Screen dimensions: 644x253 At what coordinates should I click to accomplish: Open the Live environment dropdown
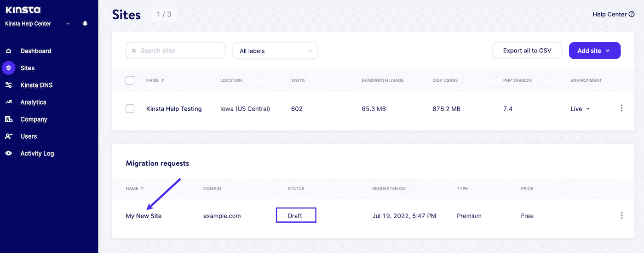pos(580,109)
